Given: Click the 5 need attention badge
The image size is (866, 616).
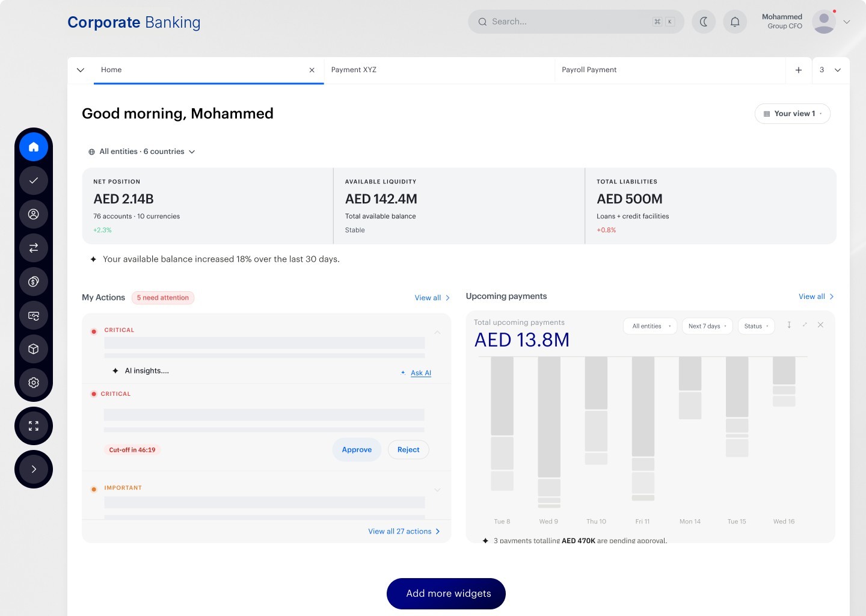Looking at the screenshot, I should point(163,298).
